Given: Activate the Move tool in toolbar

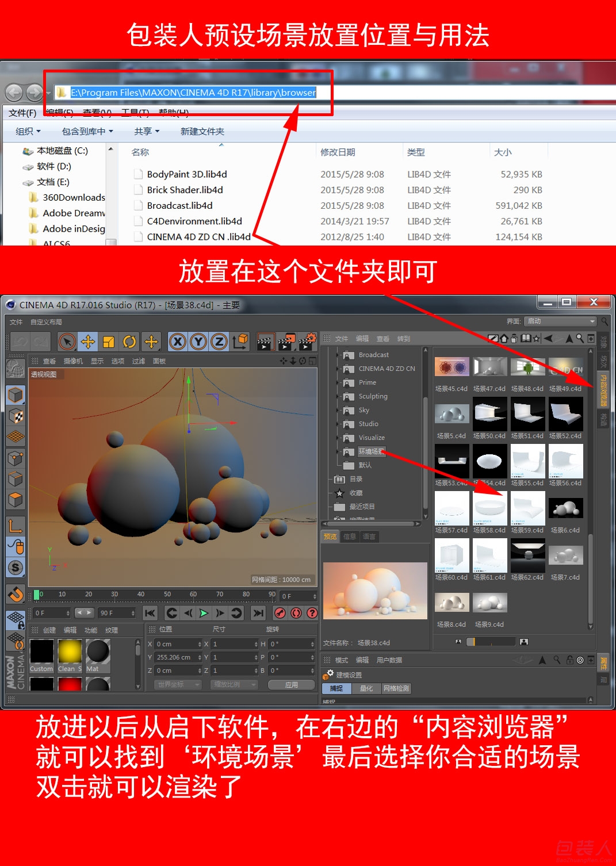Looking at the screenshot, I should (x=88, y=342).
